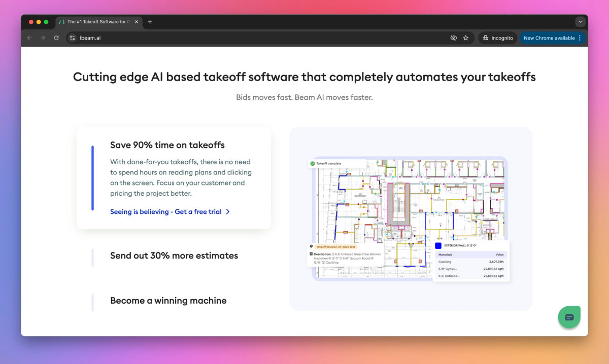Click the green maximize window button
The width and height of the screenshot is (609, 364).
tap(46, 22)
